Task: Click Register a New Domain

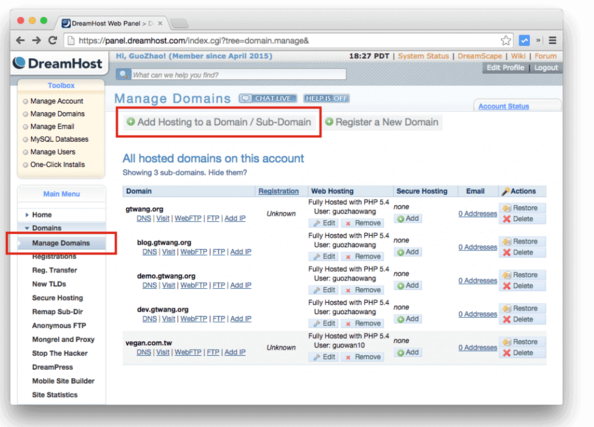Action: [x=382, y=122]
